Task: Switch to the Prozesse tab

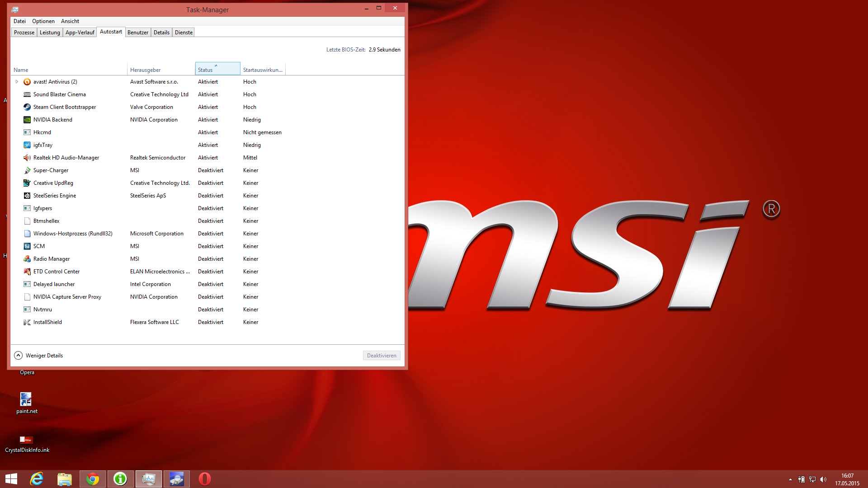Action: pyautogui.click(x=24, y=33)
